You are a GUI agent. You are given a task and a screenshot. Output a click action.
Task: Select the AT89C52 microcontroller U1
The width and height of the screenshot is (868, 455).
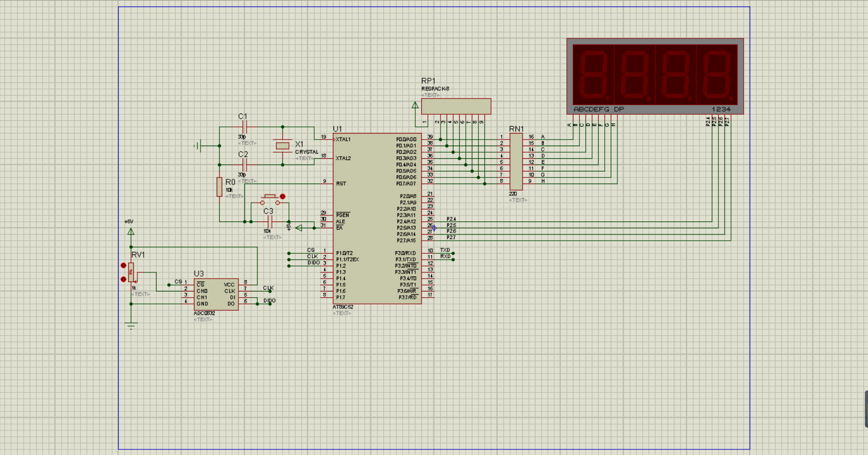click(376, 217)
